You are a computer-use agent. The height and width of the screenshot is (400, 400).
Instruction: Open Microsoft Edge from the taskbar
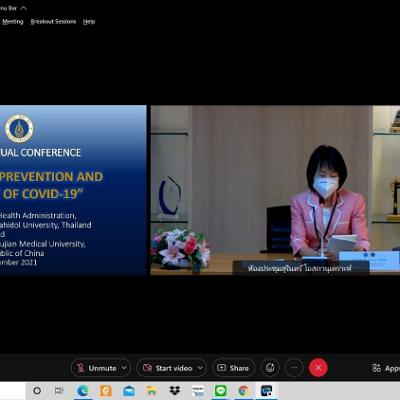coord(83,391)
